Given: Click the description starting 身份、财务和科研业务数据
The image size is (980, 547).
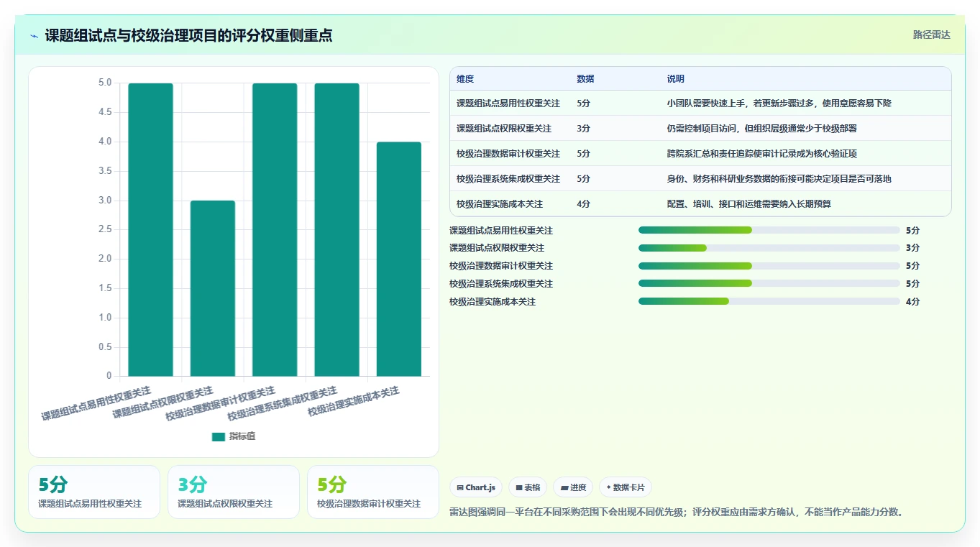Looking at the screenshot, I should click(x=779, y=179).
